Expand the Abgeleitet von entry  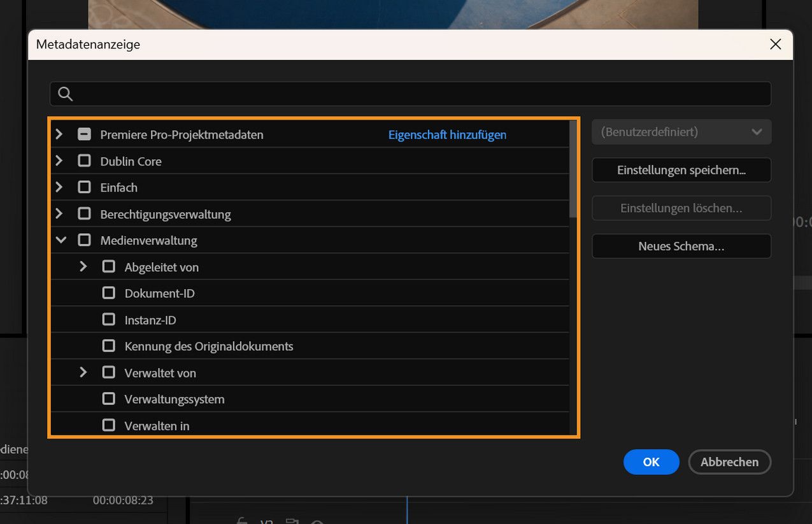83,267
